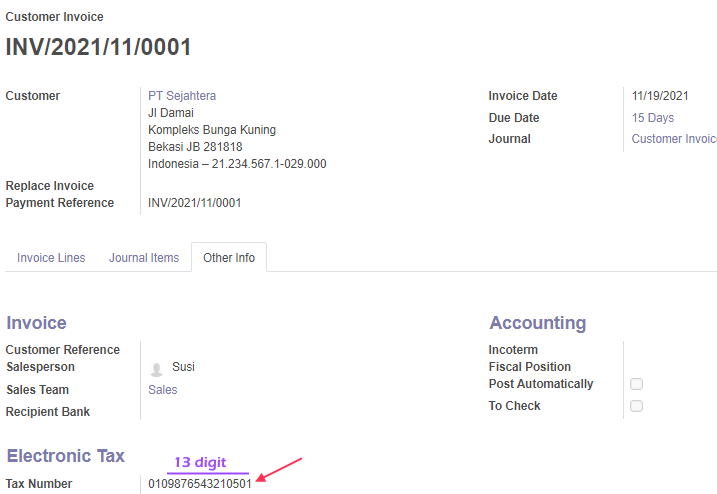Click the Susi salesperson avatar icon
Viewport: 717px width, 494px height.
pyautogui.click(x=156, y=369)
